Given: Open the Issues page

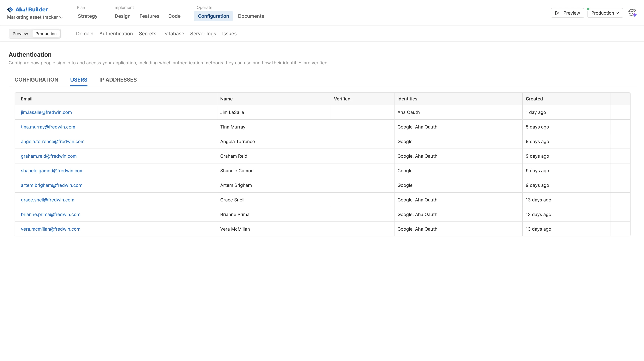Looking at the screenshot, I should coord(229,33).
